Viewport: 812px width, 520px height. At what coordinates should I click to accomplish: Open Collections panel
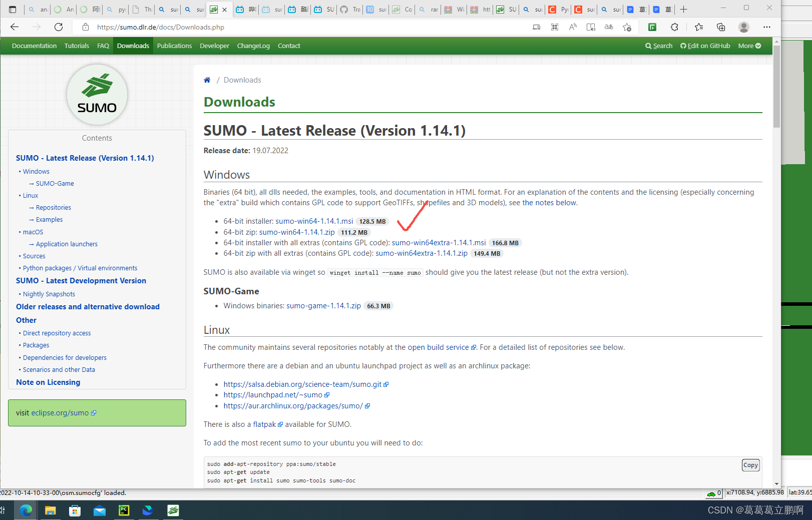tap(721, 27)
